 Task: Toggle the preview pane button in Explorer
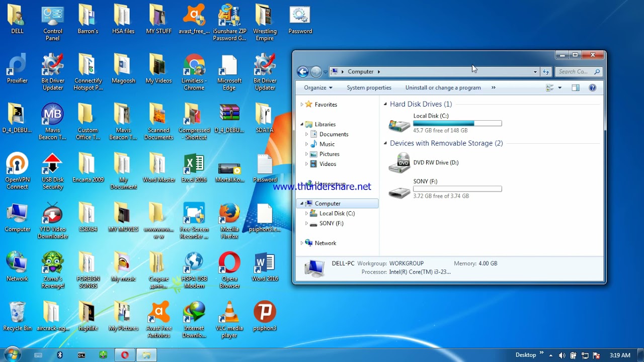(x=576, y=87)
